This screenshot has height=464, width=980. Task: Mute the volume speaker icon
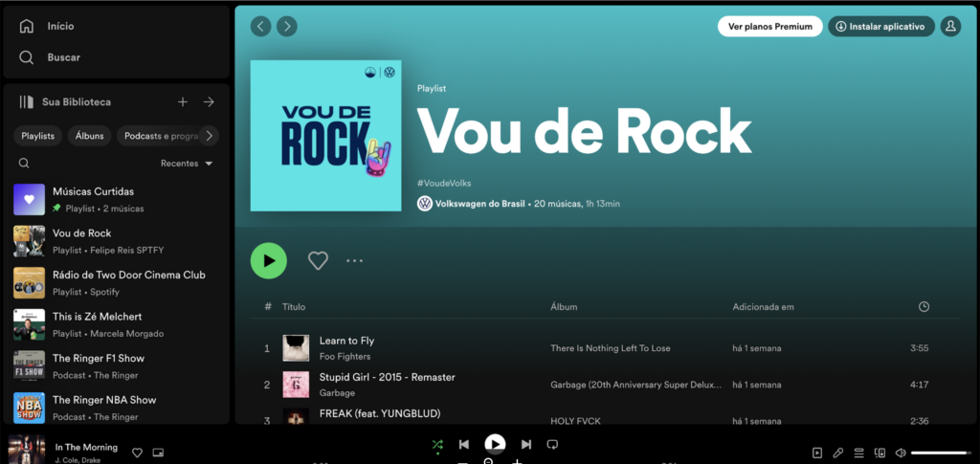click(x=900, y=453)
